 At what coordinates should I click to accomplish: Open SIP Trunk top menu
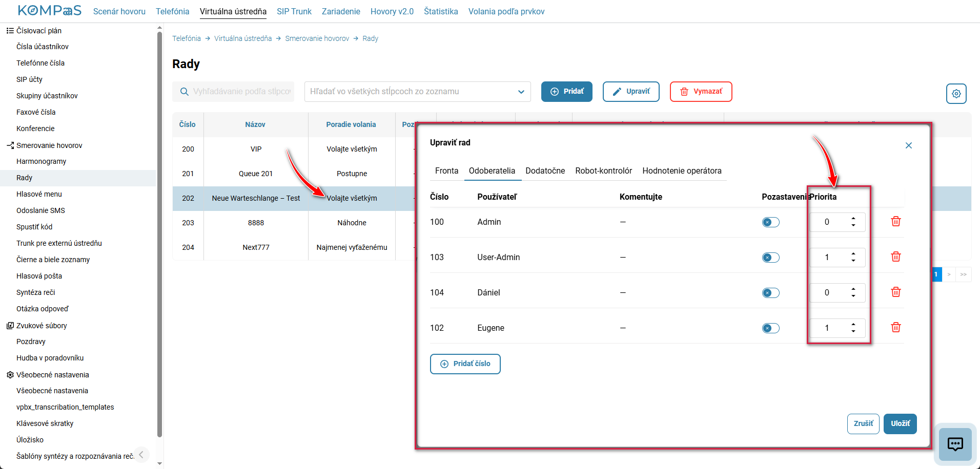tap(294, 11)
